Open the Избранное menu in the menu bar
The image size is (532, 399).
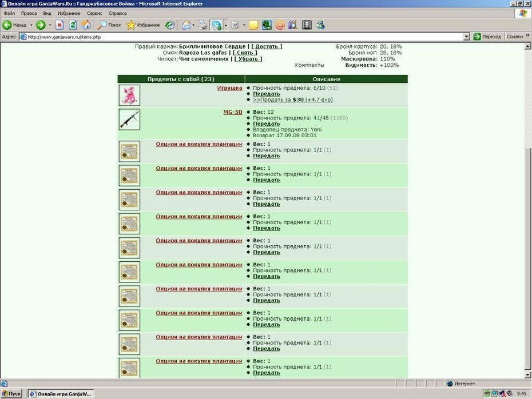(x=69, y=14)
